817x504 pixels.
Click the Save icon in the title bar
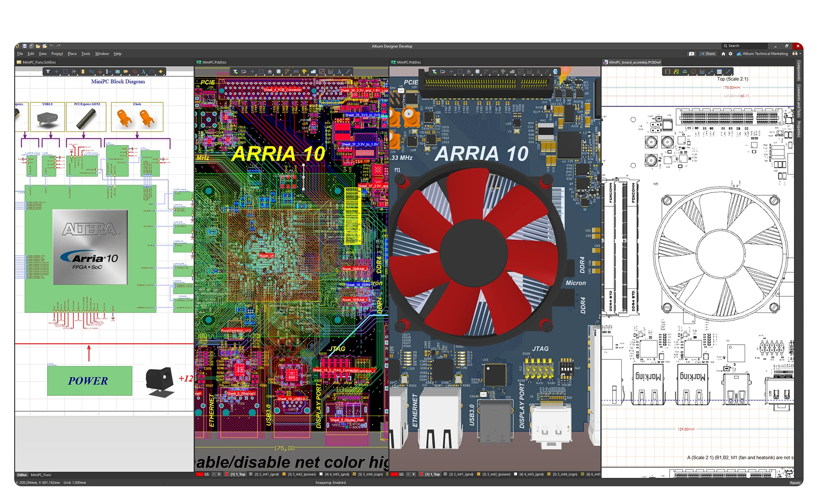(25, 46)
